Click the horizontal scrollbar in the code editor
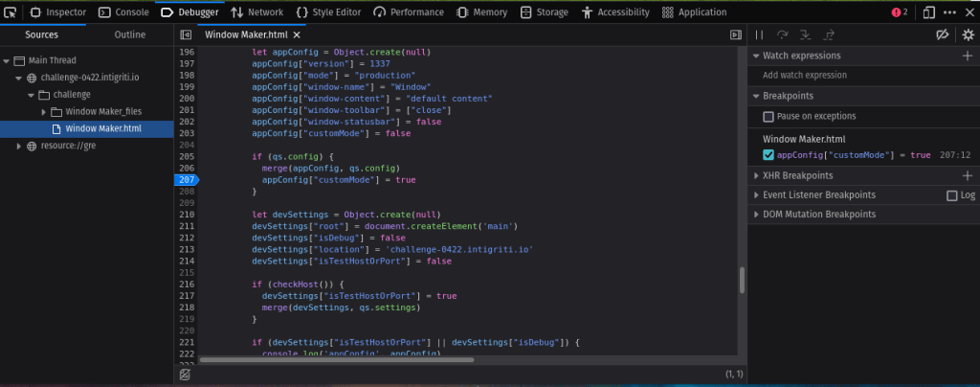980x387 pixels. tap(336, 360)
